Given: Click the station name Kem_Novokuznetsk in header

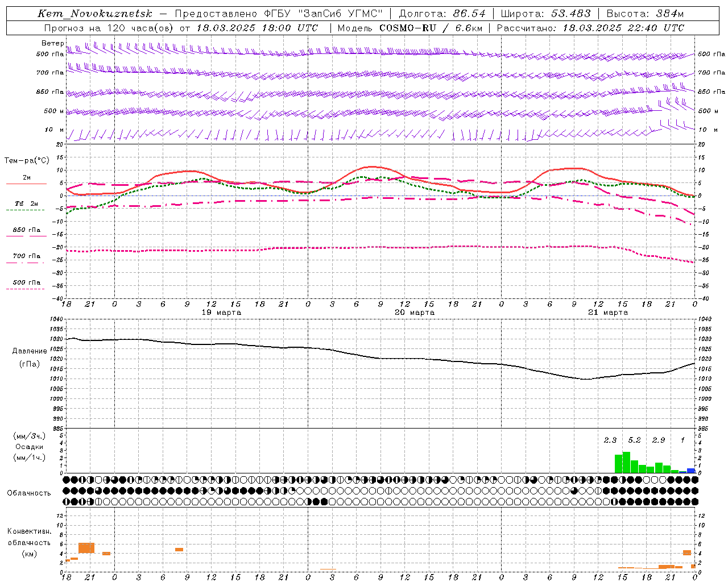Looking at the screenshot, I should (x=95, y=14).
